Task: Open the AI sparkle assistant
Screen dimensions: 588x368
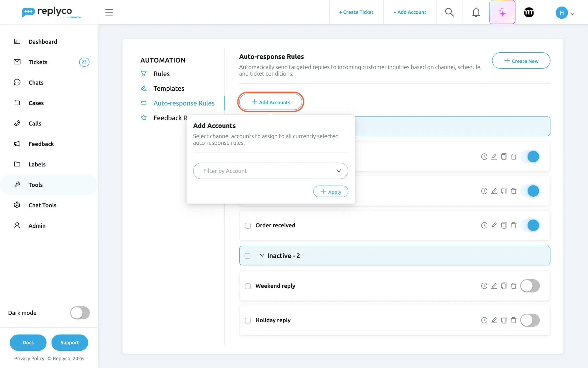Action: pos(502,12)
